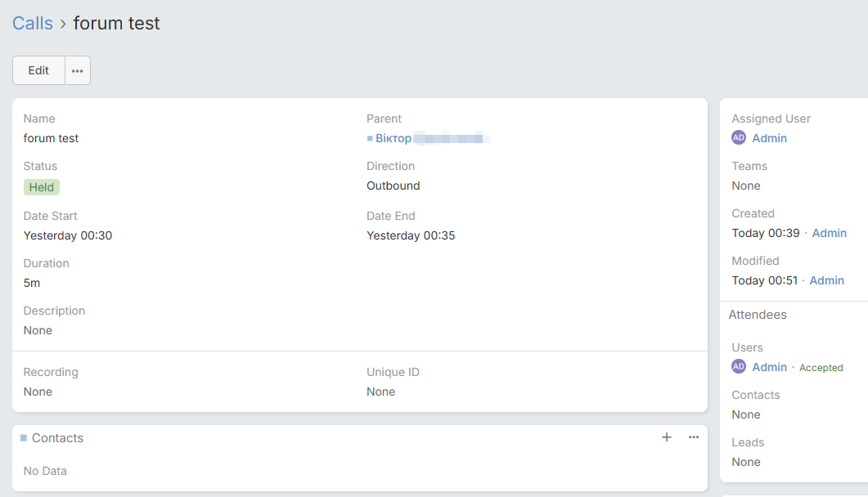Click the Name field value forum test
This screenshot has width=868, height=497.
point(51,138)
